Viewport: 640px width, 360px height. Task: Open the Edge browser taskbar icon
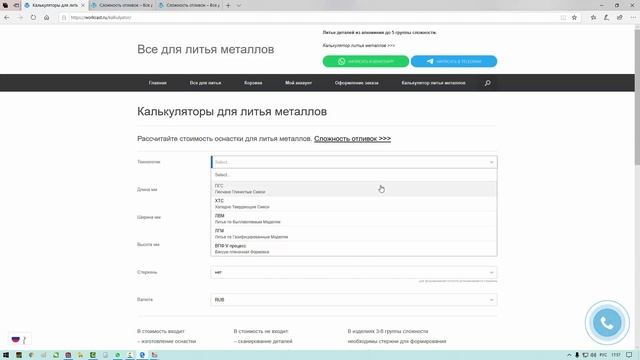click(142, 355)
